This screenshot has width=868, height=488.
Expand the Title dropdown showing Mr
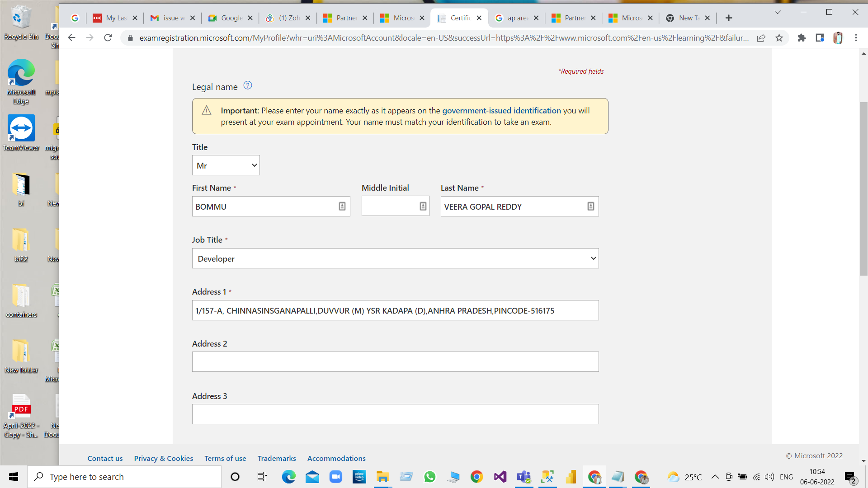pos(226,165)
